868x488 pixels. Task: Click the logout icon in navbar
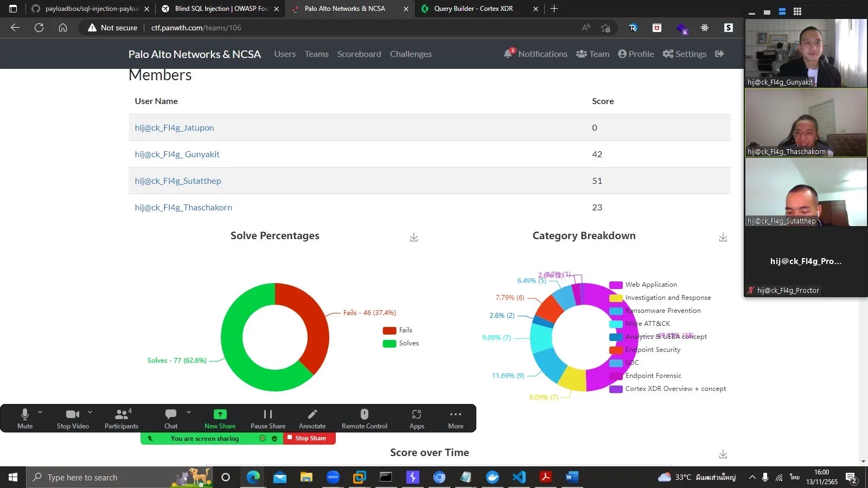point(720,54)
